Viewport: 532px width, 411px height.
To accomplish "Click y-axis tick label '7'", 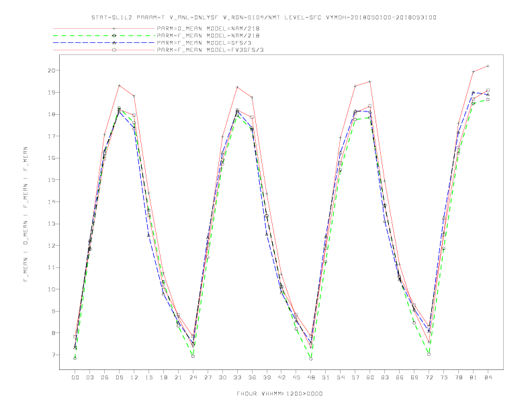I will 54,355.
